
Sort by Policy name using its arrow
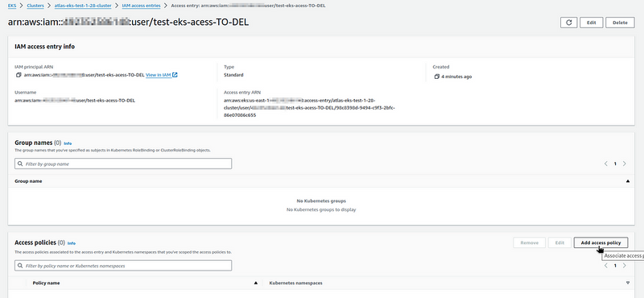(x=256, y=284)
